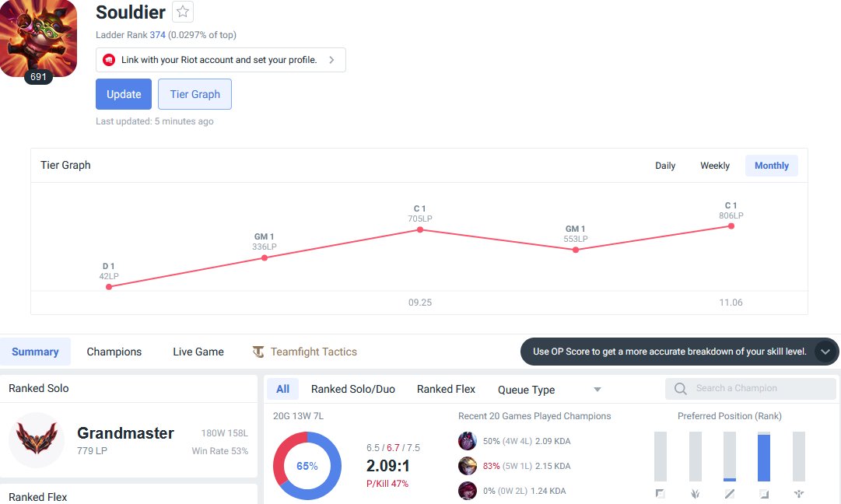
Task: Select the D 1 42LP graph point
Action: tap(109, 287)
